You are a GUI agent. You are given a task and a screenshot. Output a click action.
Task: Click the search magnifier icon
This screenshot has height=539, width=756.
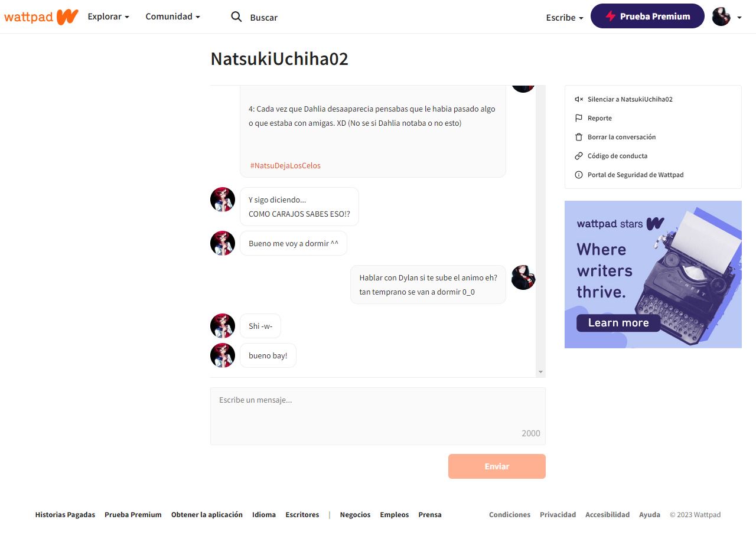(x=236, y=17)
